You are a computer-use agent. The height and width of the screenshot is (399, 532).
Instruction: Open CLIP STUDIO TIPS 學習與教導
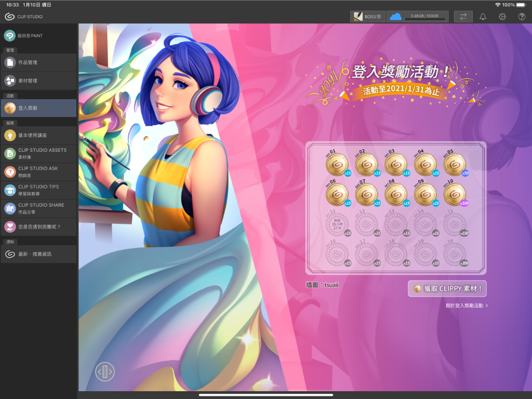38,190
